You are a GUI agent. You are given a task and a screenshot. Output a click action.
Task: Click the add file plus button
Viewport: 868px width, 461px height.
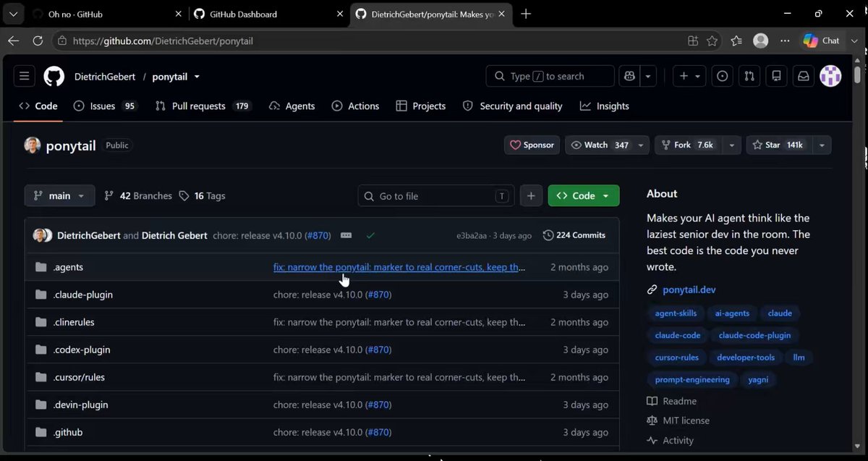(531, 195)
